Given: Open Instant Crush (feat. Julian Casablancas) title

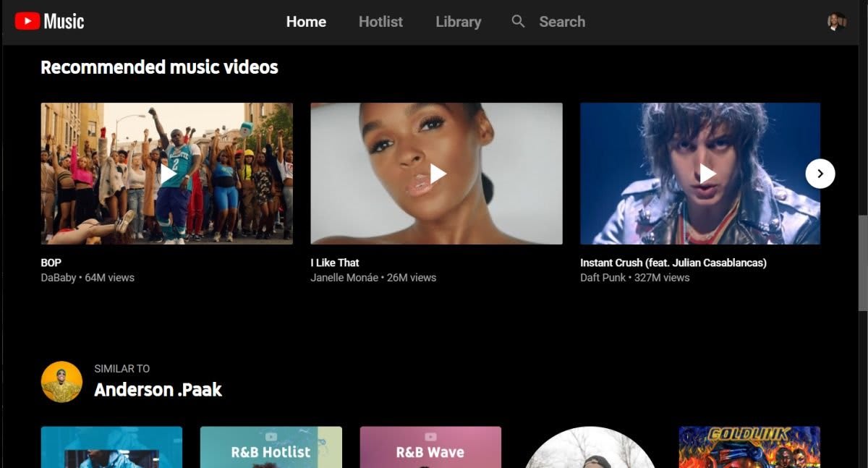Looking at the screenshot, I should pos(673,263).
